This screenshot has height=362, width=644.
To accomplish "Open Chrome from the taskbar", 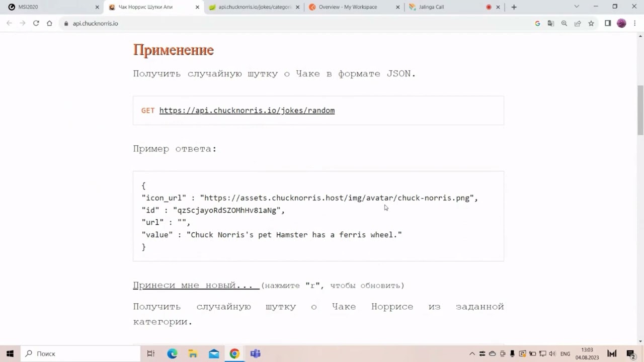I will pos(234,353).
